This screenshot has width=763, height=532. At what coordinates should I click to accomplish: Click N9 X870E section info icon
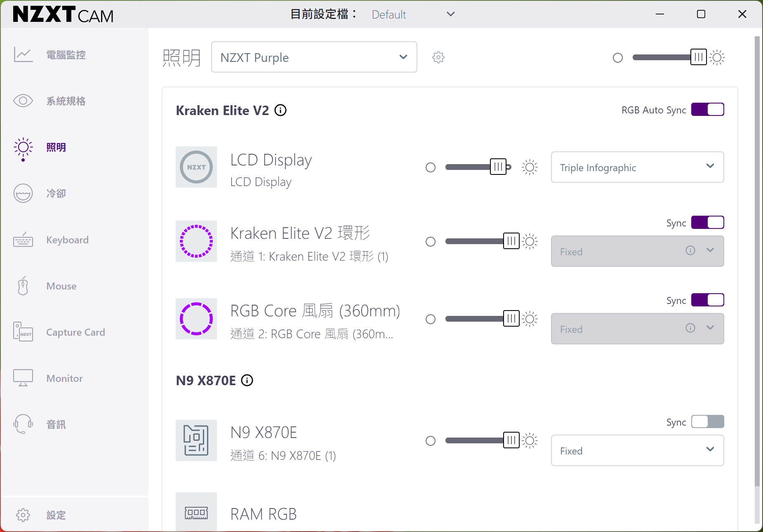point(247,380)
